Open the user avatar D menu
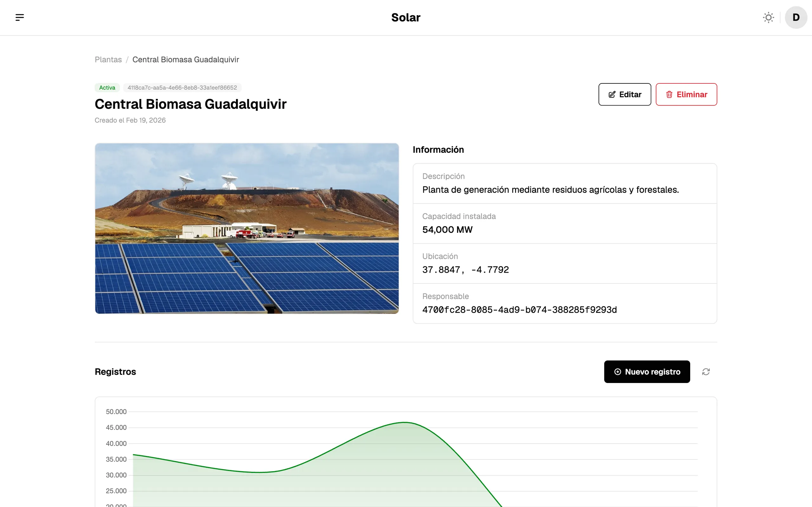 tap(796, 17)
